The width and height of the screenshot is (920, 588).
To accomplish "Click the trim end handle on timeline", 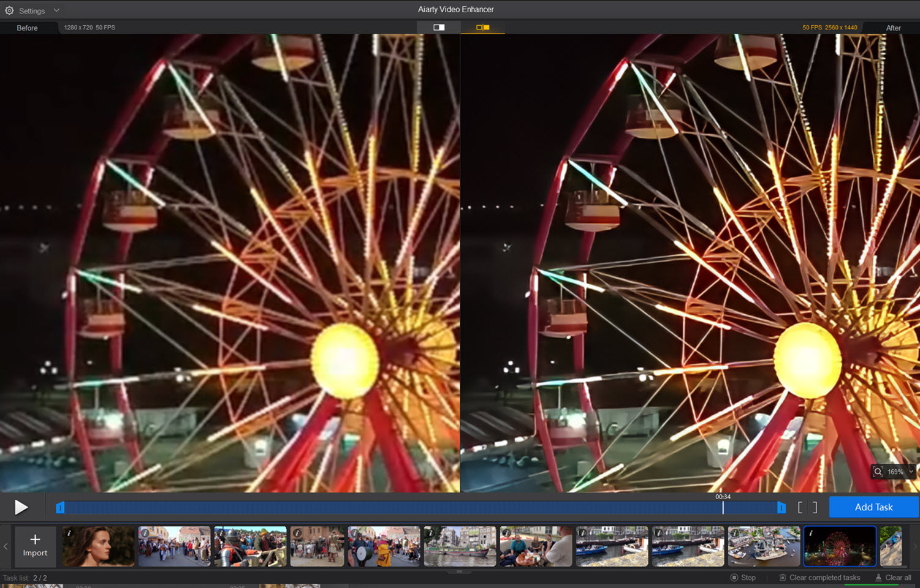I will coord(781,507).
